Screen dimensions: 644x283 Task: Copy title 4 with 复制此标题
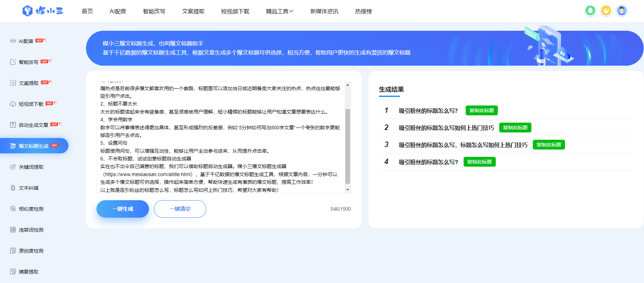479,162
